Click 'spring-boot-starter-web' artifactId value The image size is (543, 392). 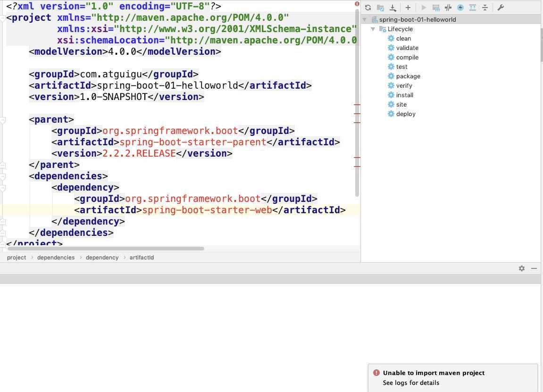tap(207, 210)
